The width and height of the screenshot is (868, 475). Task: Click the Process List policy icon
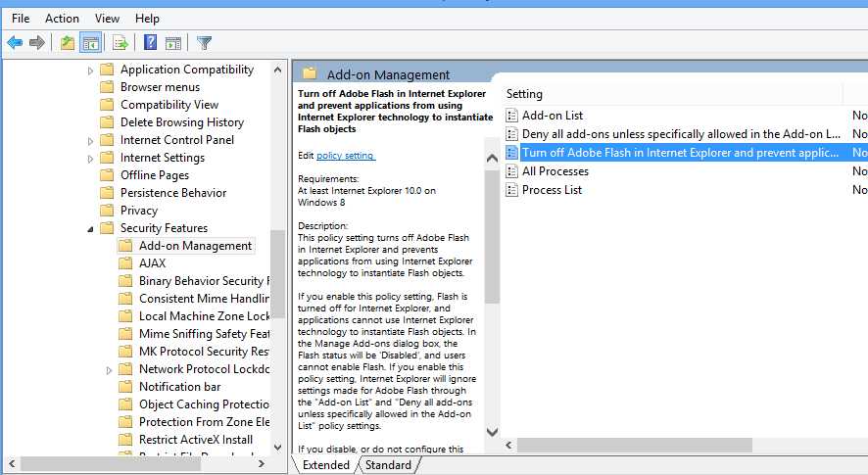coord(512,190)
